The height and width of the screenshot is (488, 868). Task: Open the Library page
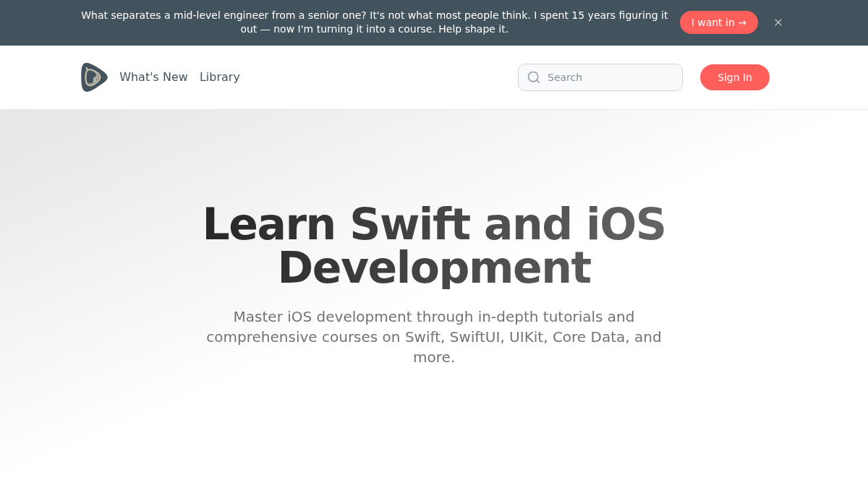pyautogui.click(x=220, y=77)
